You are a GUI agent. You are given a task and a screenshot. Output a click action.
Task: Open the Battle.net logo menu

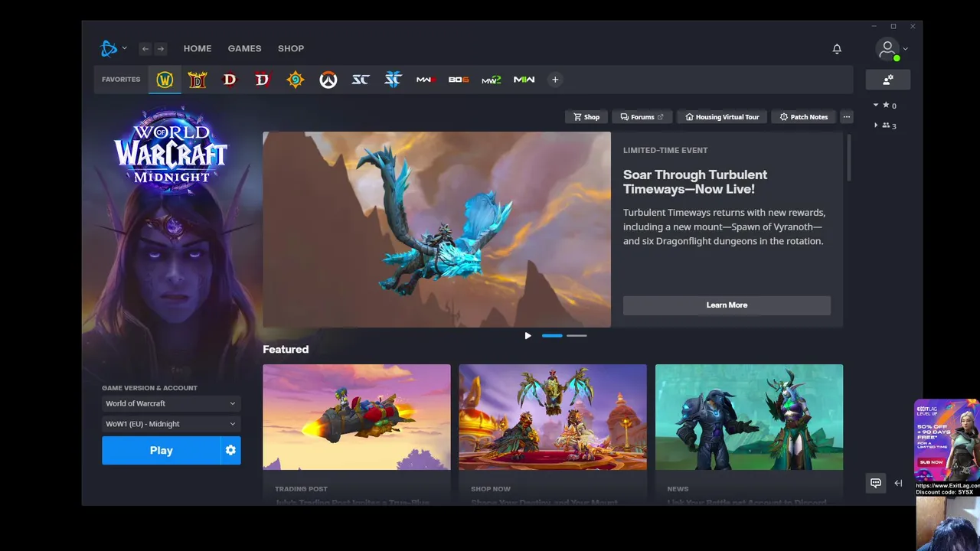pyautogui.click(x=109, y=48)
